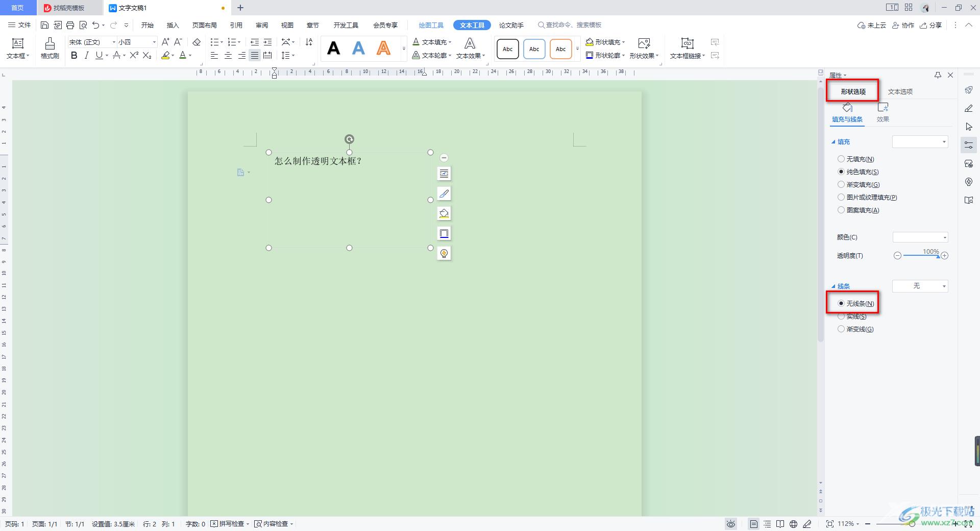Viewport: 980px width, 531px height.
Task: Open the line style dropdown showing 无
Action: point(920,286)
